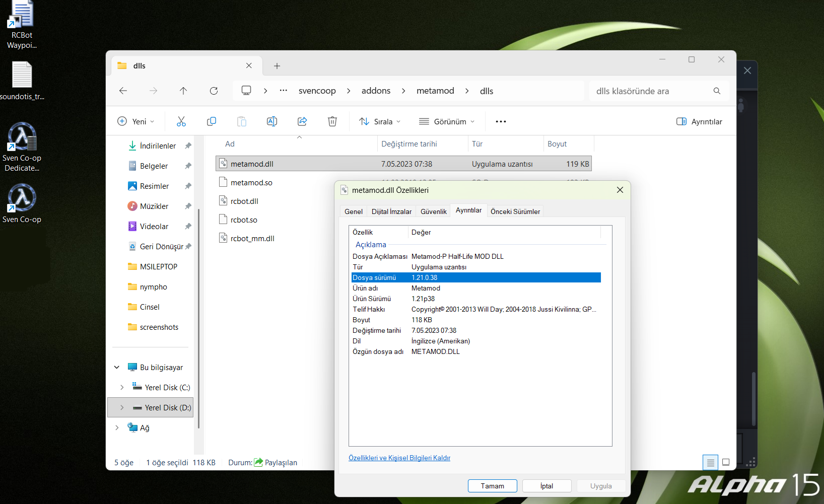Image resolution: width=824 pixels, height=504 pixels.
Task: Open Resimler in navigation pane
Action: [153, 186]
